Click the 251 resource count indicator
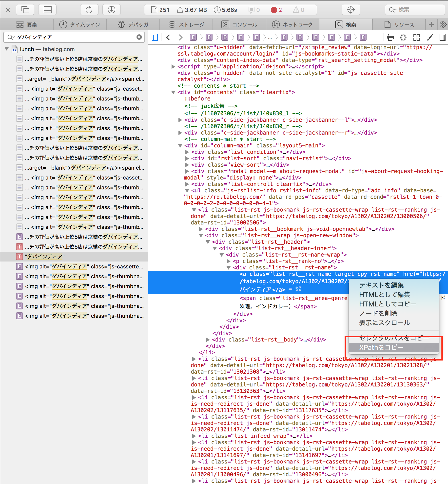The height and width of the screenshot is (484, 448). point(160,10)
